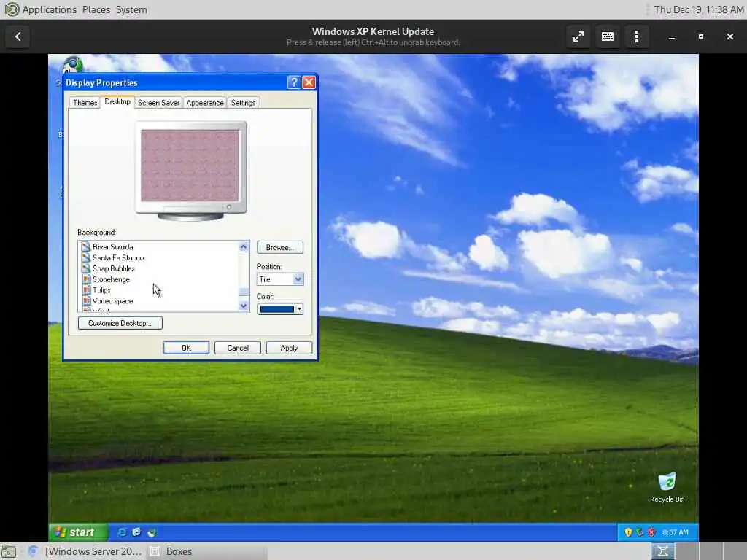This screenshot has height=560, width=747.
Task: Select Tulips in background list
Action: tap(101, 290)
